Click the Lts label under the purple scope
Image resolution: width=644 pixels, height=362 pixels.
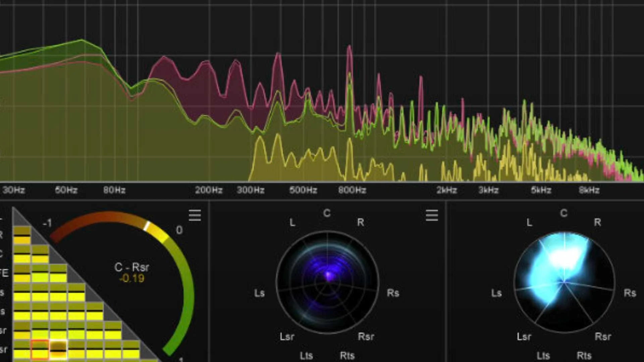pyautogui.click(x=306, y=356)
